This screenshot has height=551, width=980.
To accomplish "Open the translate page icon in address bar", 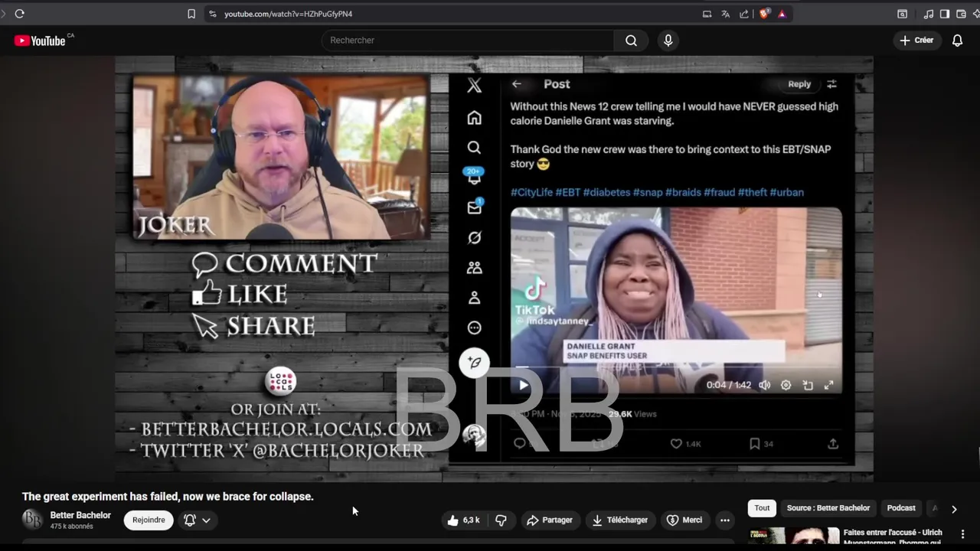I will [x=725, y=14].
